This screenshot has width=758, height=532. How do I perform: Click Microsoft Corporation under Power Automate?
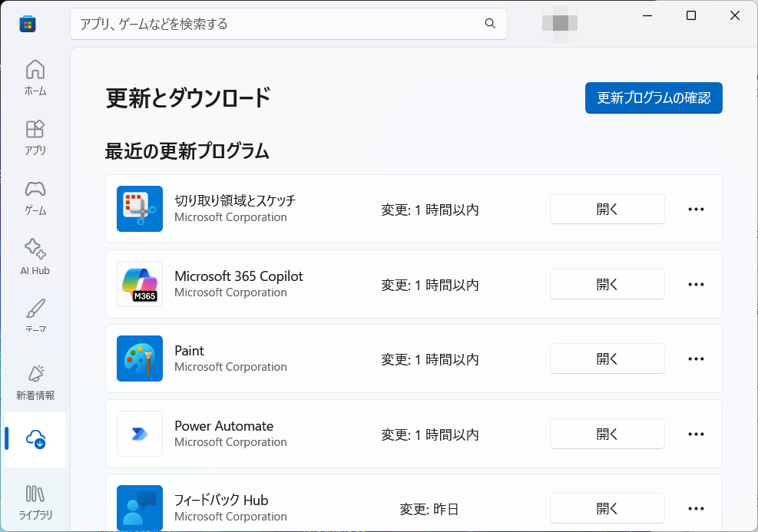[230, 442]
